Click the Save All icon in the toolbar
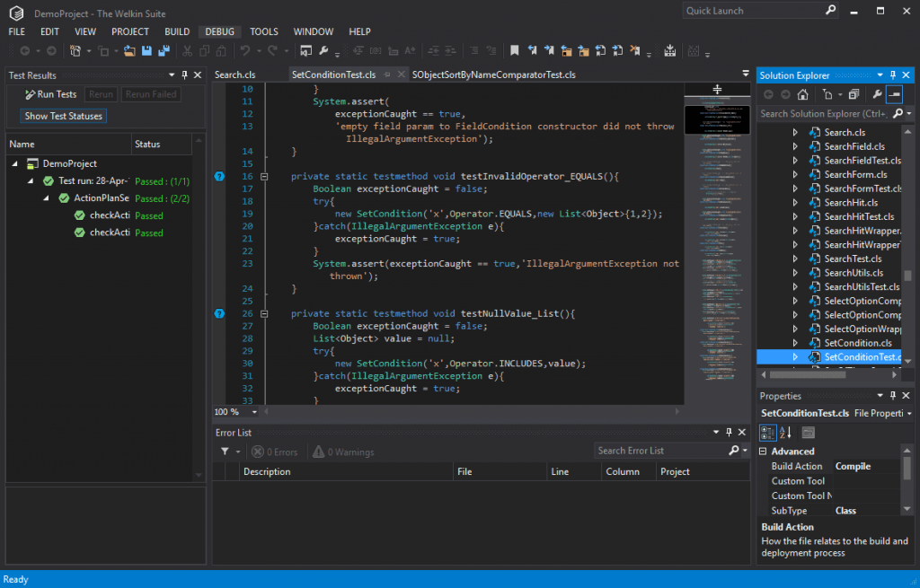920x588 pixels. (164, 51)
